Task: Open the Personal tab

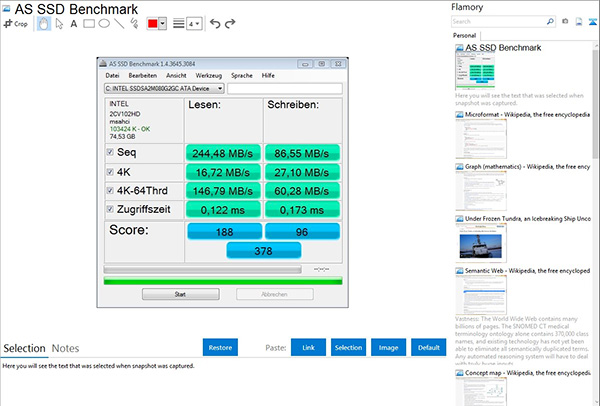Action: pos(466,35)
